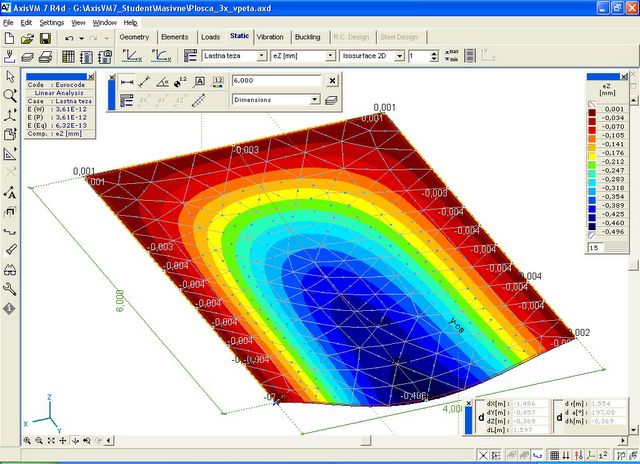Screen dimensions: 640x464
Task: Click the min/max values search icon
Action: pos(451,56)
